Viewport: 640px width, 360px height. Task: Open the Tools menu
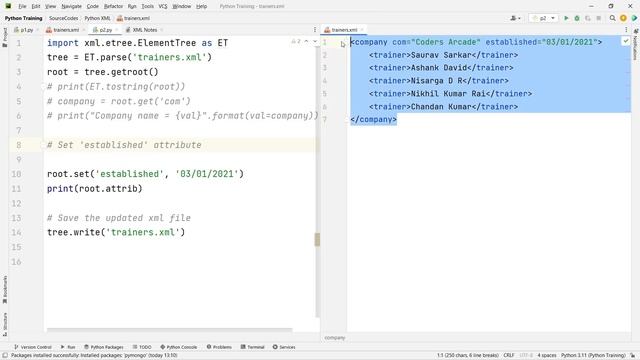pos(147,6)
